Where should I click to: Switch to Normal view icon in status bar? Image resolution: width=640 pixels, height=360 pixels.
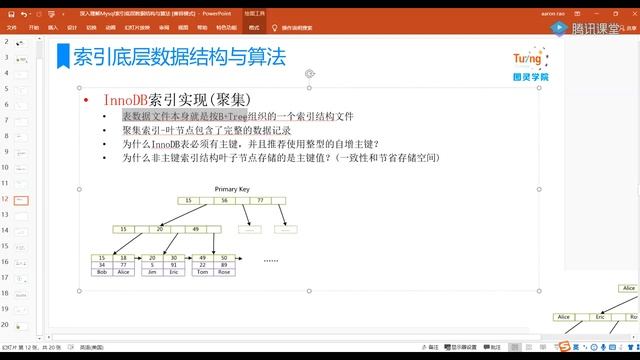515,347
